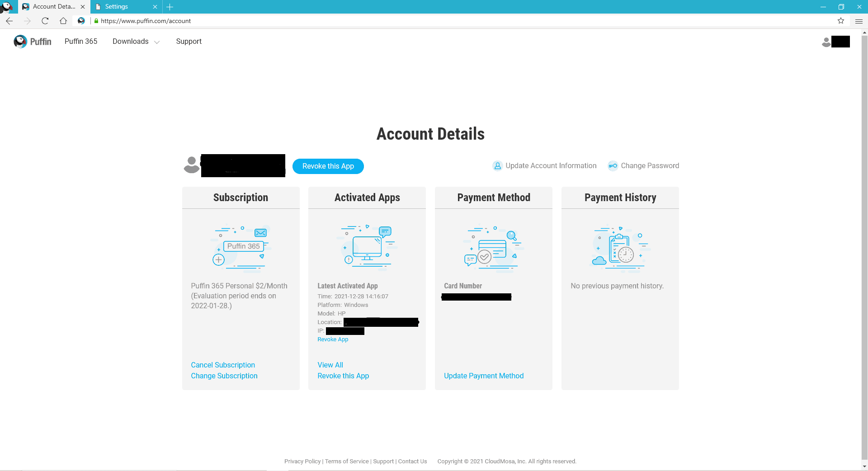Screen dimensions: 868x471
Task: Click the Puffin icon at the top-left of the title bar
Action: (x=6, y=6)
